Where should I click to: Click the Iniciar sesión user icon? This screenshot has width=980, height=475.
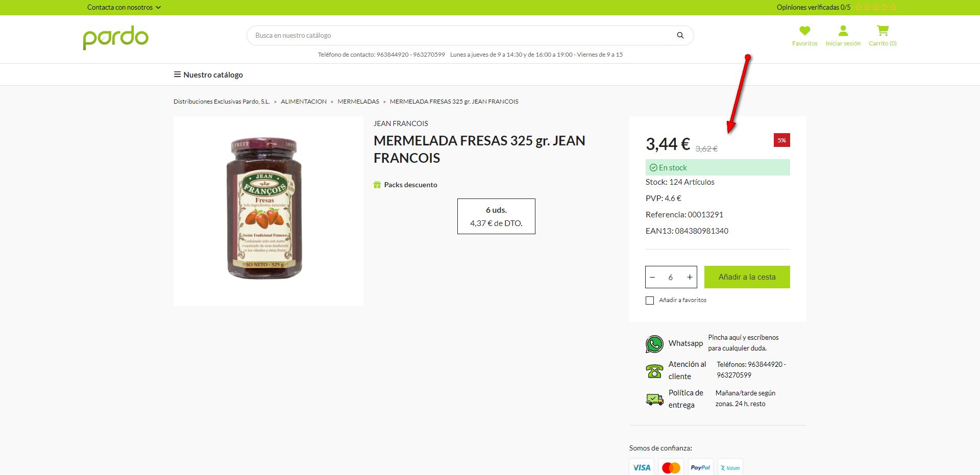point(843,31)
